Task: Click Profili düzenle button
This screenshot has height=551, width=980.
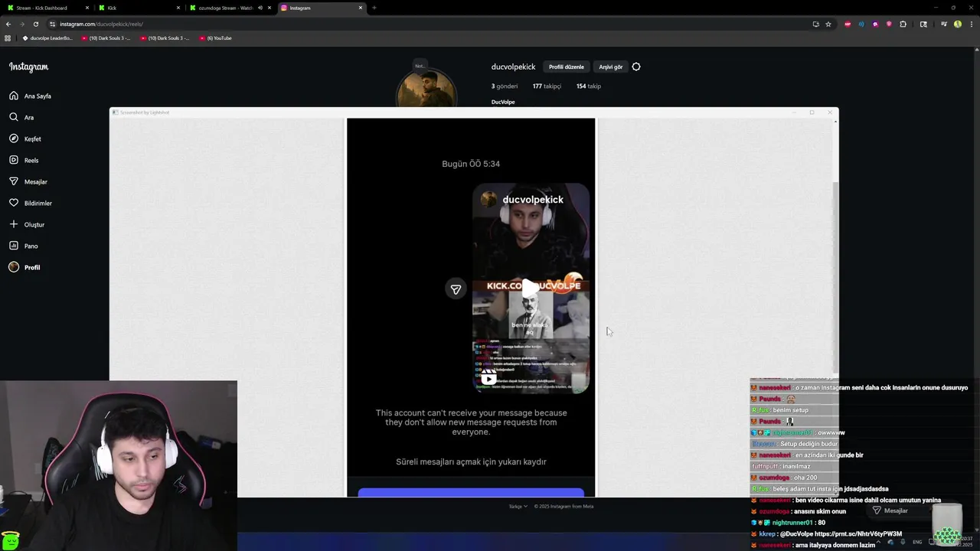Action: tap(566, 67)
